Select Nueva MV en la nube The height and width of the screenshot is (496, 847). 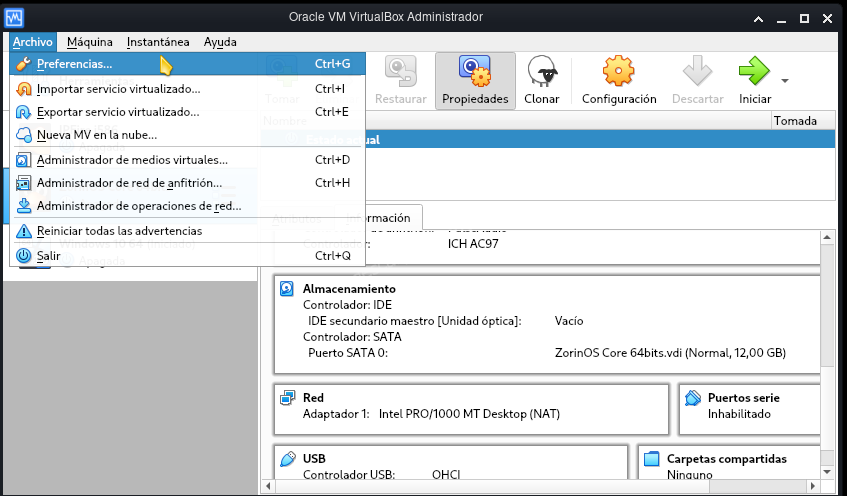click(x=187, y=135)
